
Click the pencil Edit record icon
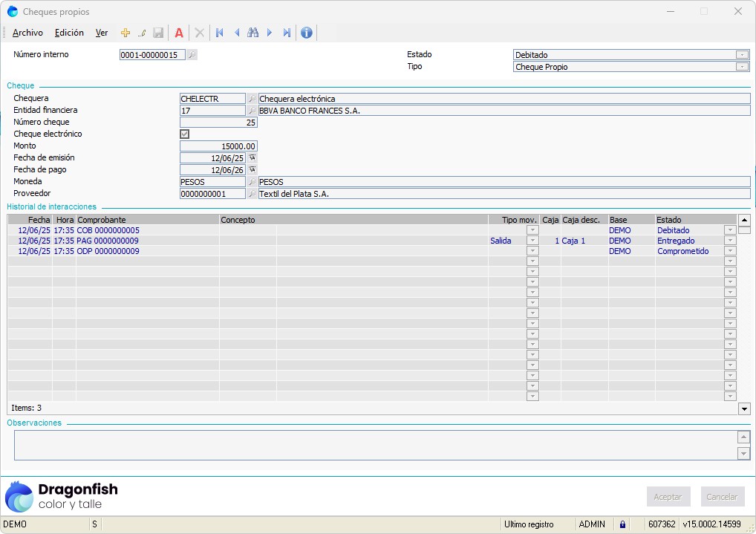point(141,33)
